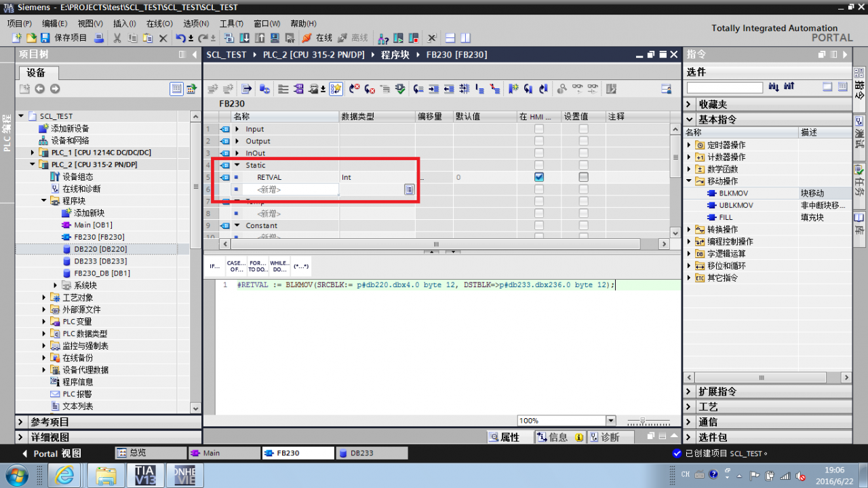
Task: Collapse the Constant section
Action: [237, 225]
